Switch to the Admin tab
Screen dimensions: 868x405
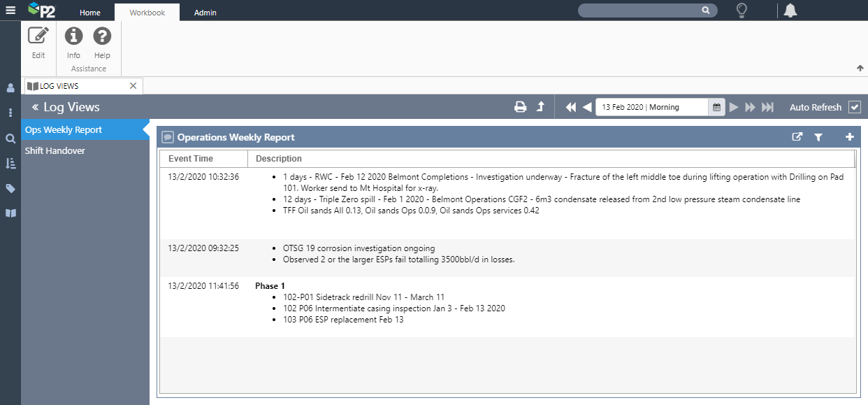click(x=205, y=13)
